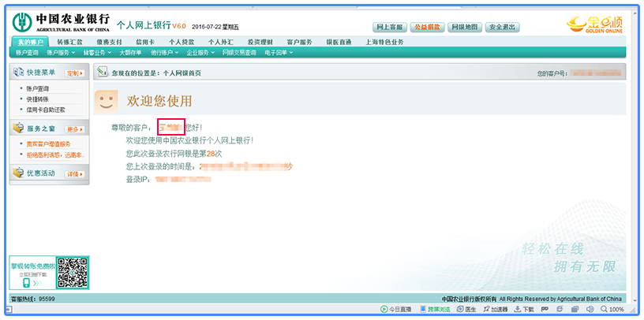Open the 信用卡 tab

145,42
